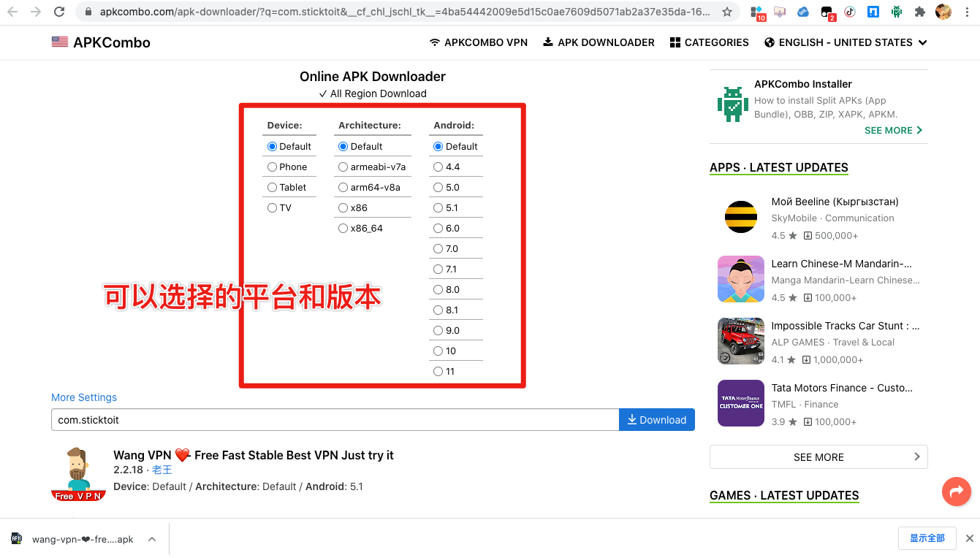Open the TikTok extension icon
The height and width of the screenshot is (558, 980).
tap(849, 12)
